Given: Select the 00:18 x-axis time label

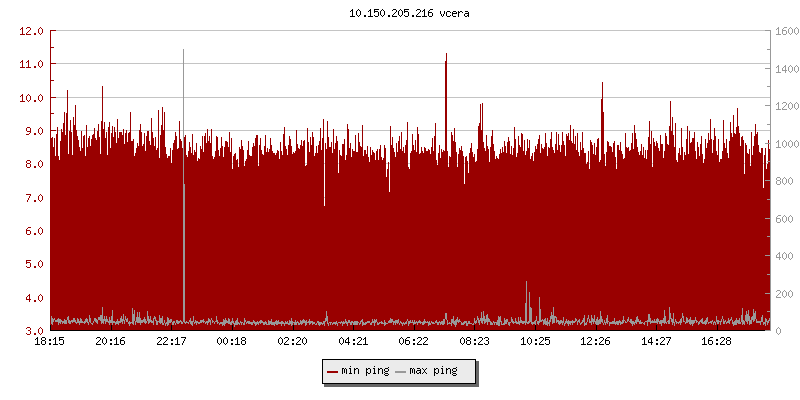Looking at the screenshot, I should point(232,342).
